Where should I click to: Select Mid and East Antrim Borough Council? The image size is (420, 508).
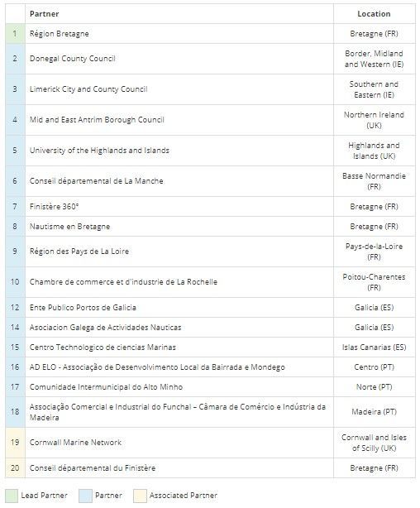(x=97, y=120)
